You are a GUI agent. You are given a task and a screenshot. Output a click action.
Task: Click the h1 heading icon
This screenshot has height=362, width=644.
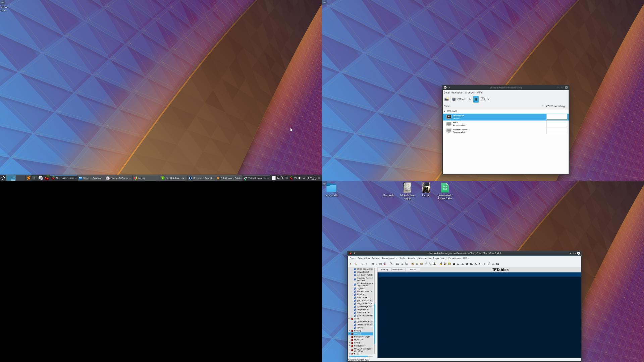click(x=471, y=264)
